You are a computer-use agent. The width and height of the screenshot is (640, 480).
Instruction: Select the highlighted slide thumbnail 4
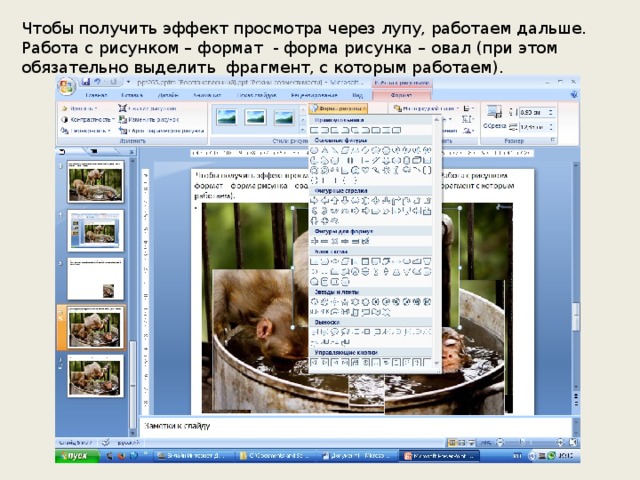(96, 327)
